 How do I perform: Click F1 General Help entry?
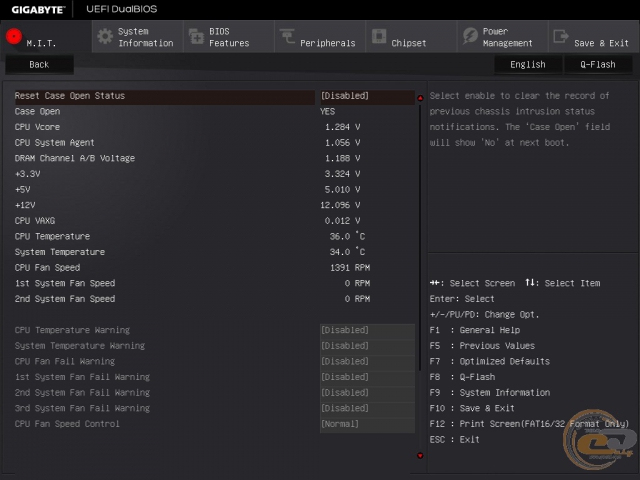click(x=475, y=330)
